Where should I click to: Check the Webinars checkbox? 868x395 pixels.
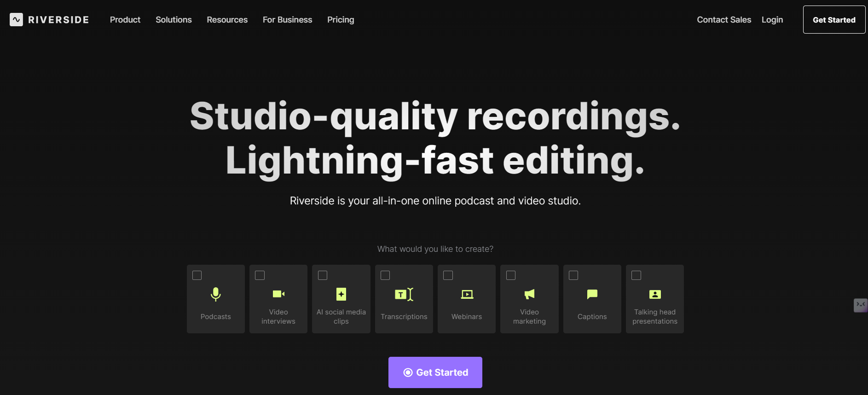[448, 275]
